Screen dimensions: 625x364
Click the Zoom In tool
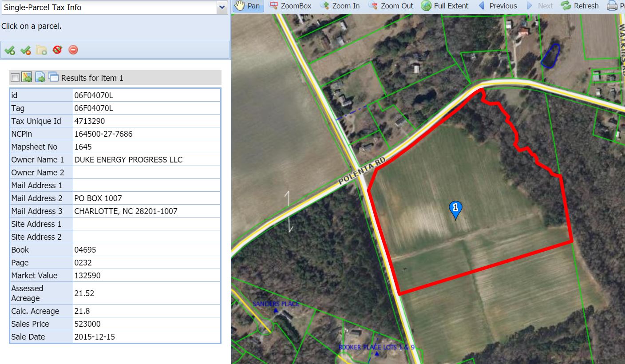[x=340, y=6]
